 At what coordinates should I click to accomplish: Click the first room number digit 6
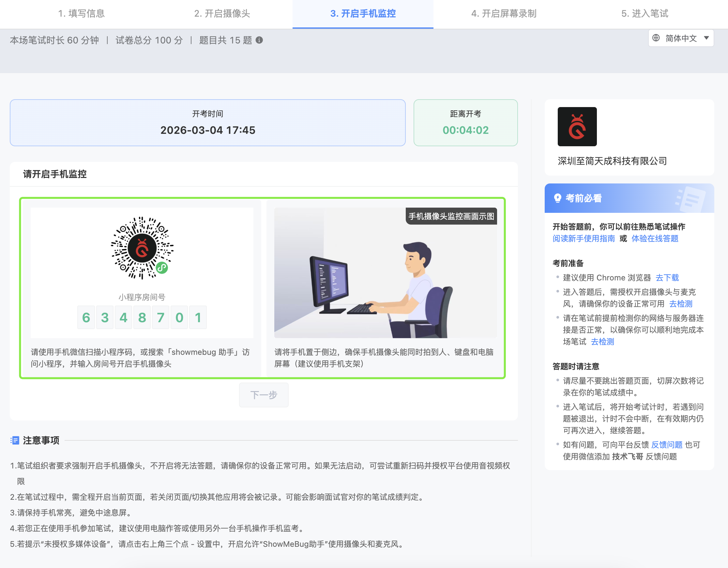tap(86, 317)
